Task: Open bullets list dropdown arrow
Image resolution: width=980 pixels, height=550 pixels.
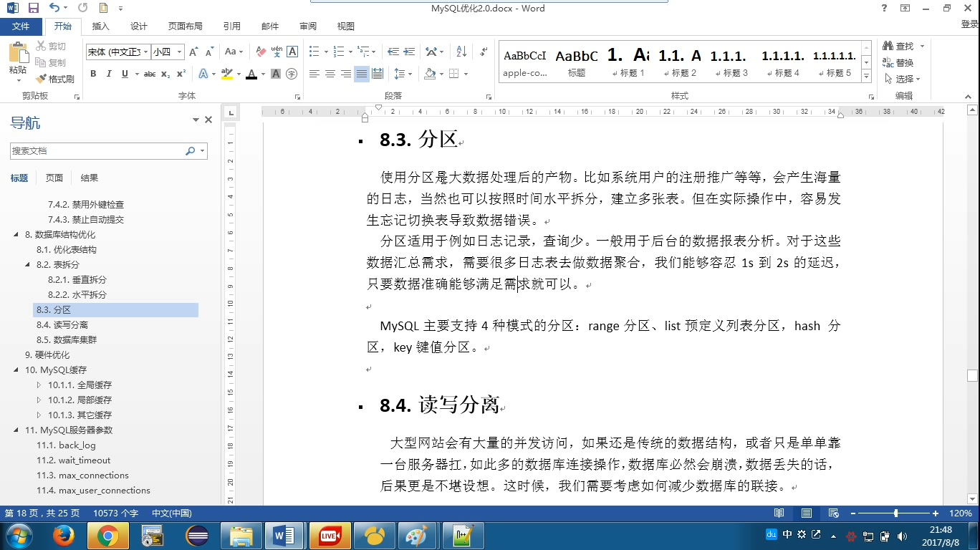Action: (326, 52)
